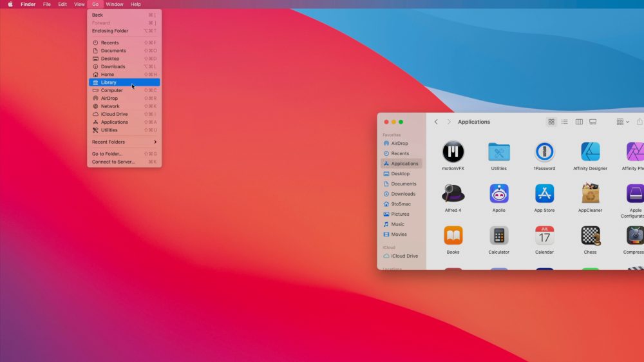Viewport: 644px width, 362px height.
Task: Launch the App Store icon
Action: coord(544,193)
